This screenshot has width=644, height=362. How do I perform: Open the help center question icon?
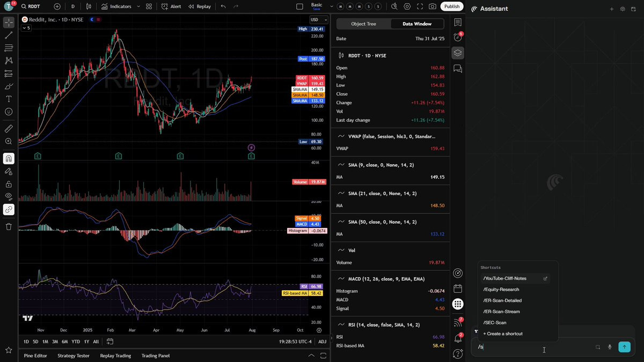(x=458, y=353)
